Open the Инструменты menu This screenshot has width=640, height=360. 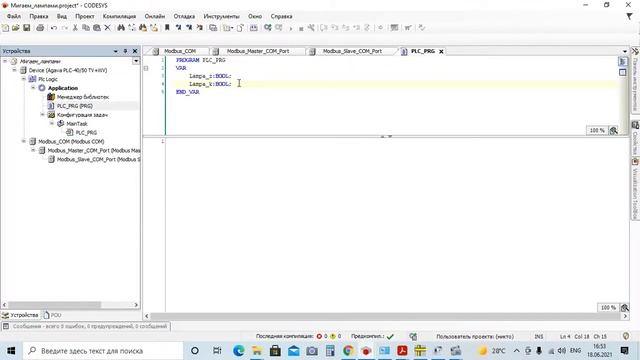pyautogui.click(x=222, y=16)
